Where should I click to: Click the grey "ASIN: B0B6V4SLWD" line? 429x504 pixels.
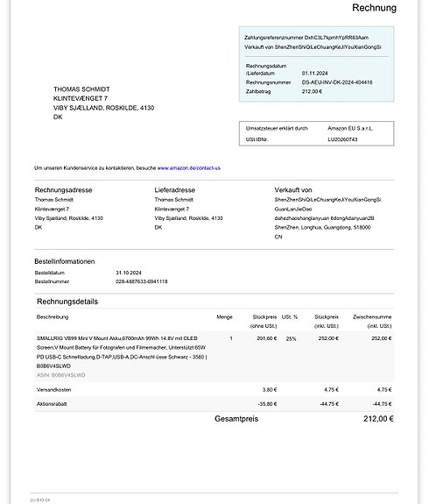click(x=60, y=375)
